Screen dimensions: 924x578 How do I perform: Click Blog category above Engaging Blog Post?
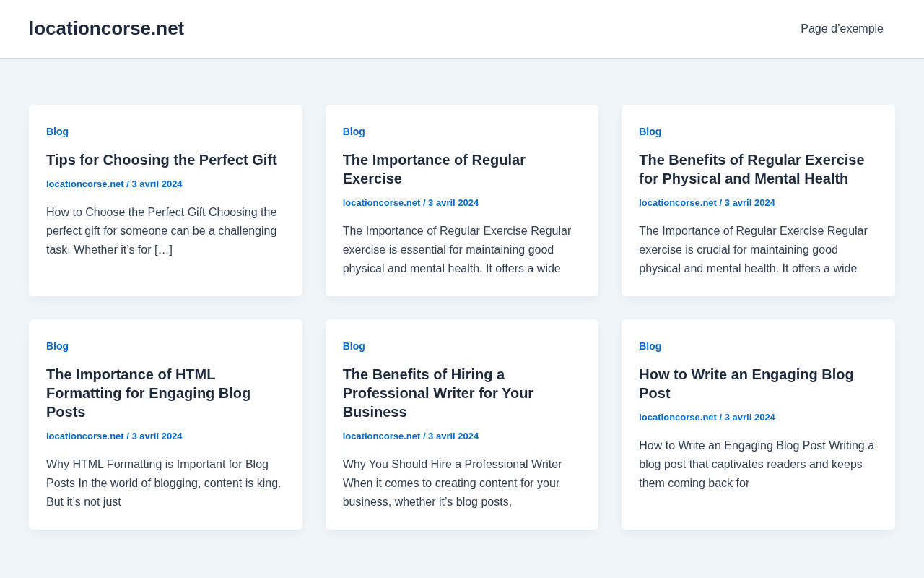pos(650,346)
